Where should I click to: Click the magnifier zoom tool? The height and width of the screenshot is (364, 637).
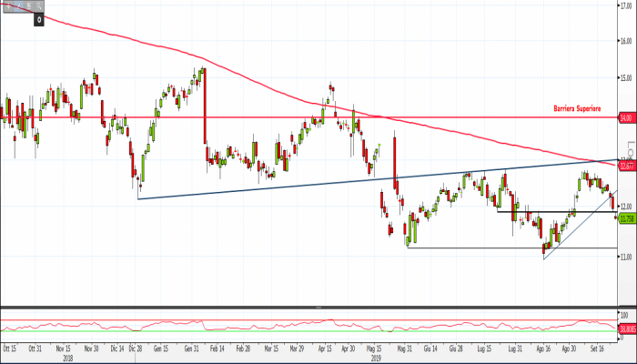[x=41, y=5]
